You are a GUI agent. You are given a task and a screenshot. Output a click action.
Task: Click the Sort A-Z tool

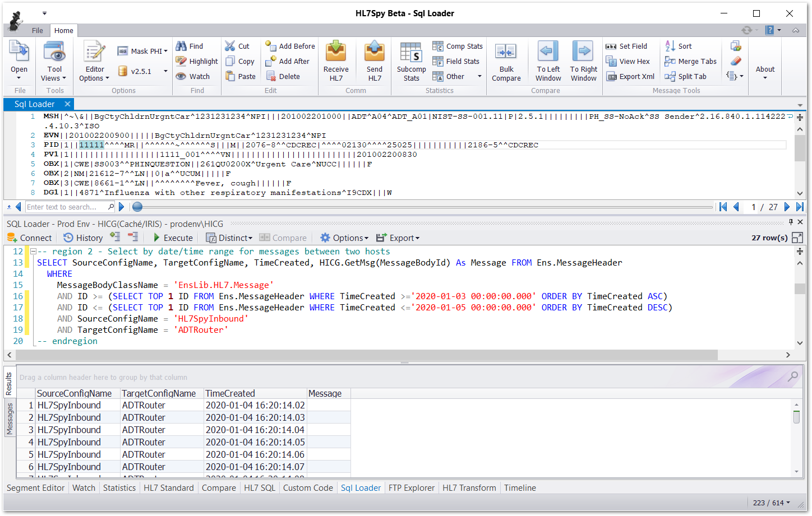[x=678, y=46]
